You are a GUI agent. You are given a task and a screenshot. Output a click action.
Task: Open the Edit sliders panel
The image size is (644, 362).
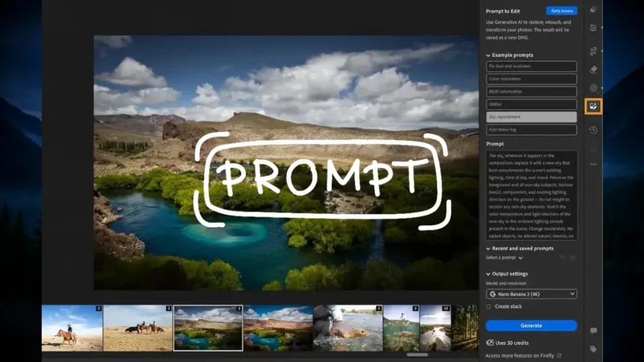coord(594,28)
